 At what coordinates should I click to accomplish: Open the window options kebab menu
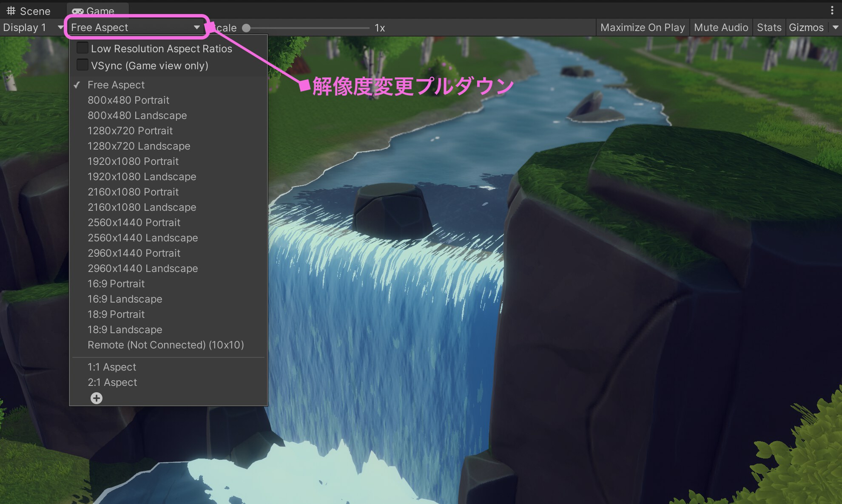point(832,10)
